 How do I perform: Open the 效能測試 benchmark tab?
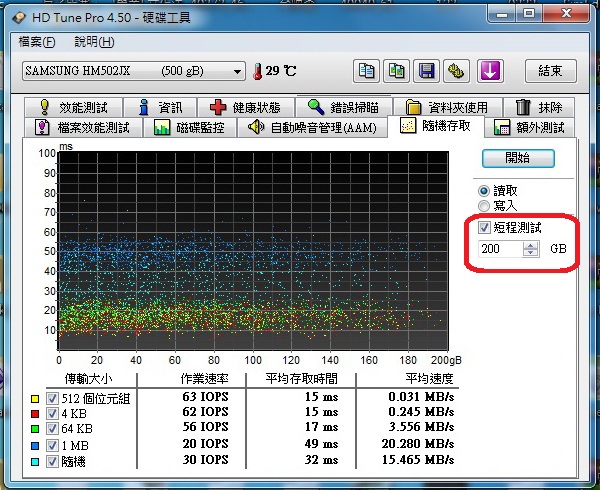73,107
